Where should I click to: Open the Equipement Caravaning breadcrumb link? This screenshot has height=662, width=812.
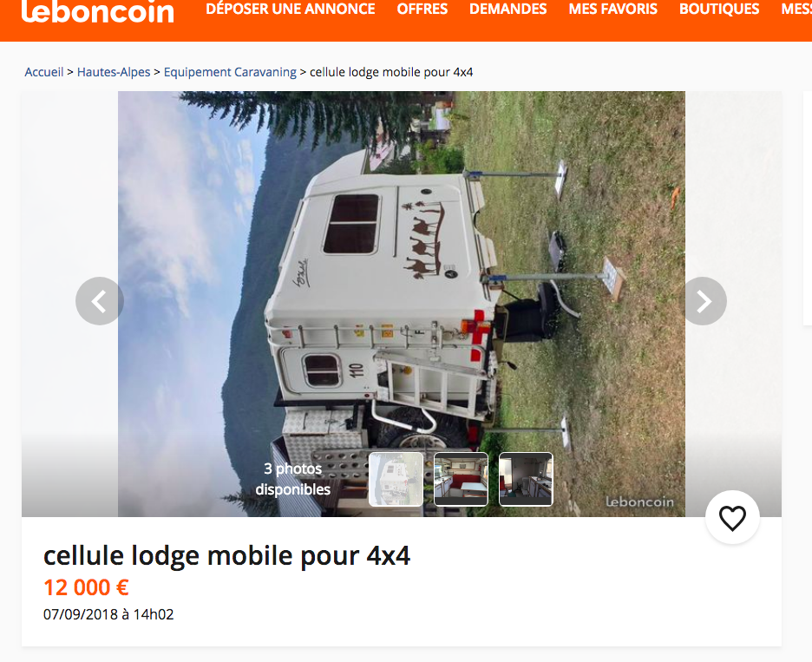click(x=230, y=72)
